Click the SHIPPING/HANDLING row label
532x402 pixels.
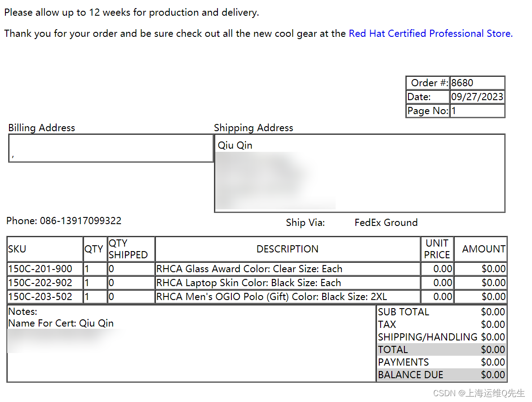coord(427,337)
